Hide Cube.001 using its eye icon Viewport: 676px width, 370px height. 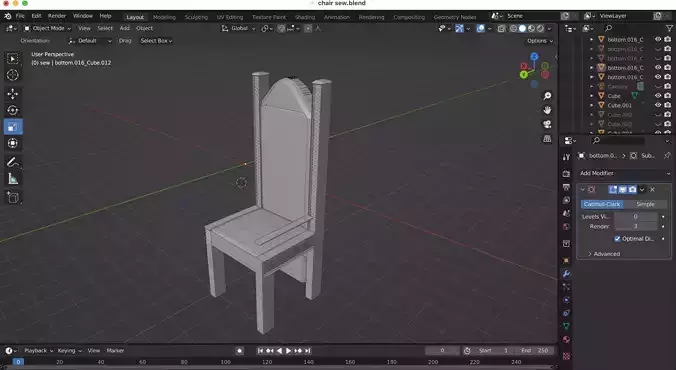658,105
